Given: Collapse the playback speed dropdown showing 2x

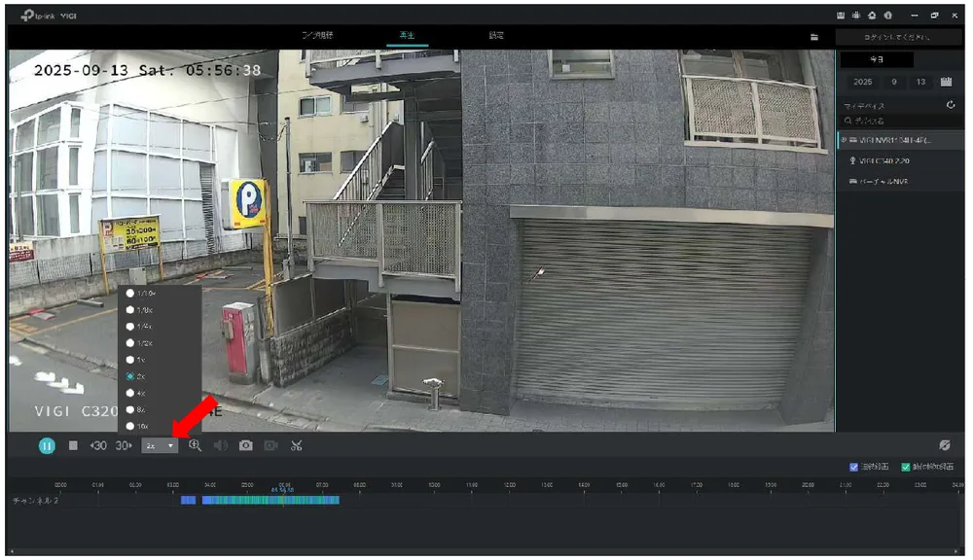Looking at the screenshot, I should pos(160,445).
